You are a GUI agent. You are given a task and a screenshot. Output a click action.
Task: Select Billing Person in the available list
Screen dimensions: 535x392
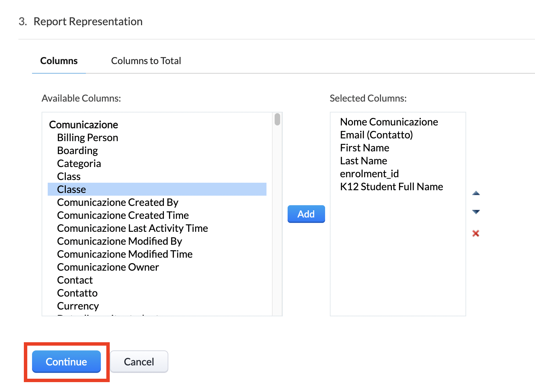pos(88,138)
